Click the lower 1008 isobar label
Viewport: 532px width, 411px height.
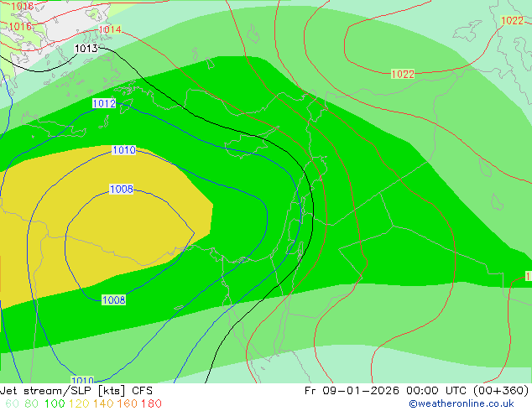click(x=113, y=300)
